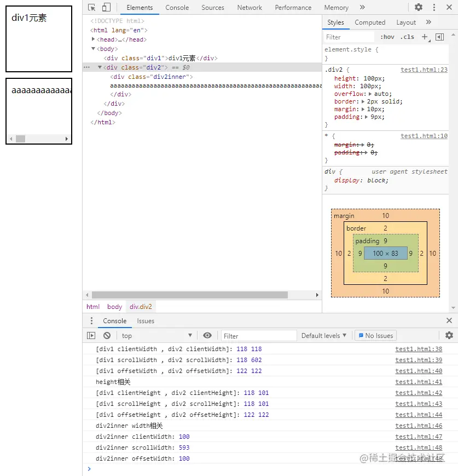
Task: Open the Performance tab
Action: [293, 8]
